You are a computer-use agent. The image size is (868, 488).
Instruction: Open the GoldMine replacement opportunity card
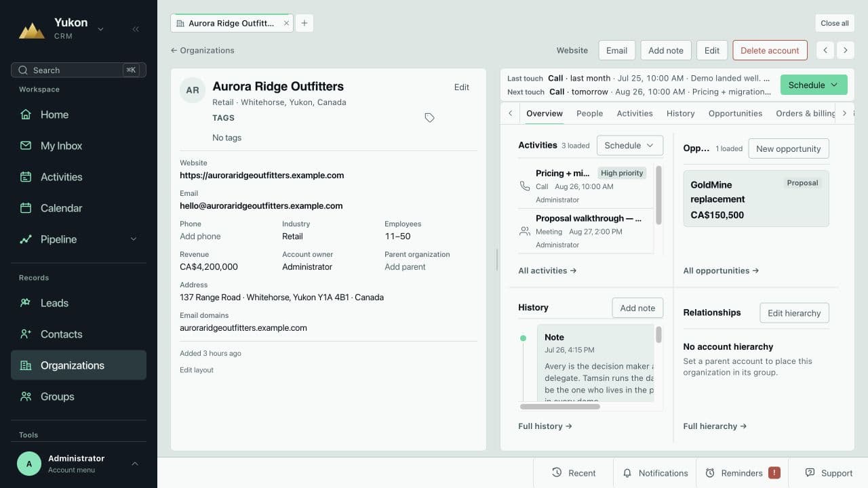[x=755, y=199]
